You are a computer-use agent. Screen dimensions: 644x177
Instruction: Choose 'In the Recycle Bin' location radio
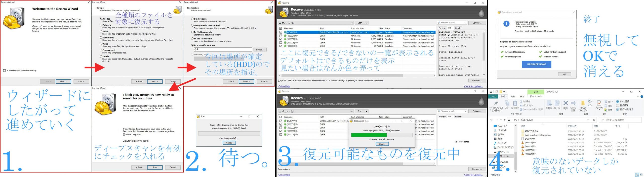(192, 38)
